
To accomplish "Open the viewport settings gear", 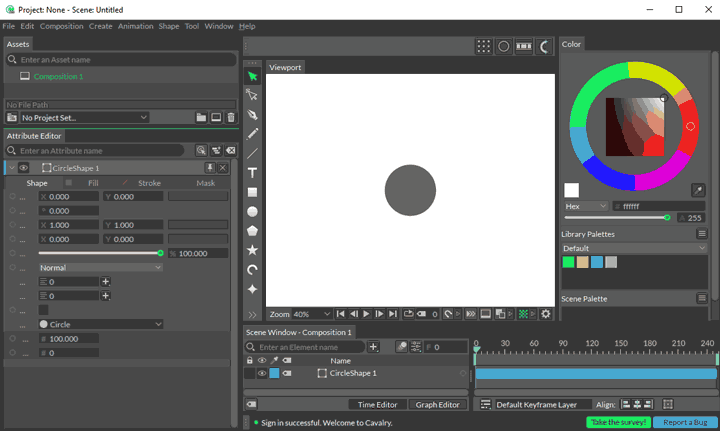I will click(x=546, y=314).
